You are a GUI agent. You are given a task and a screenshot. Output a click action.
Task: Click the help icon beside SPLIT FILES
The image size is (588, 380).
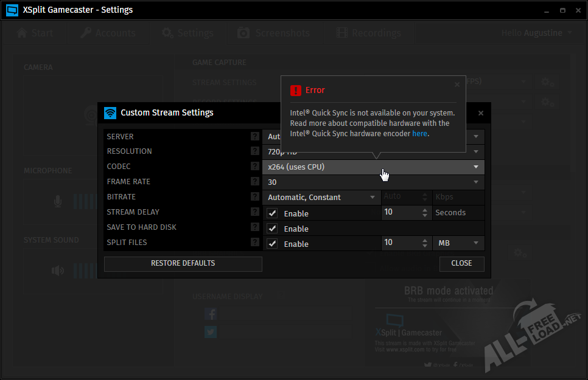point(255,243)
